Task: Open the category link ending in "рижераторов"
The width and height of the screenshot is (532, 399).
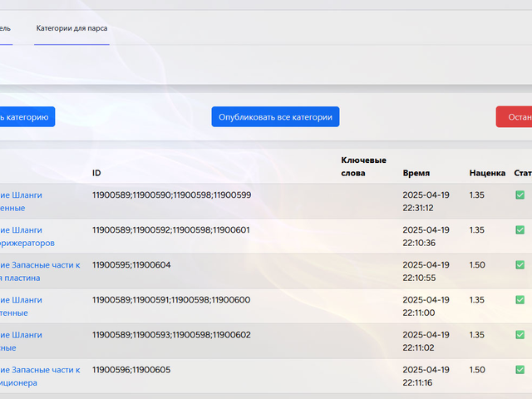Action: [27, 244]
